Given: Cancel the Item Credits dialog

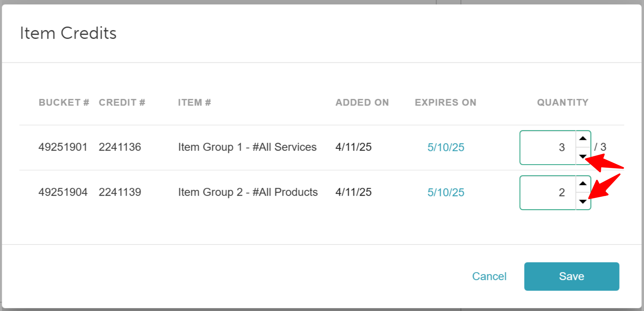Looking at the screenshot, I should [x=489, y=276].
